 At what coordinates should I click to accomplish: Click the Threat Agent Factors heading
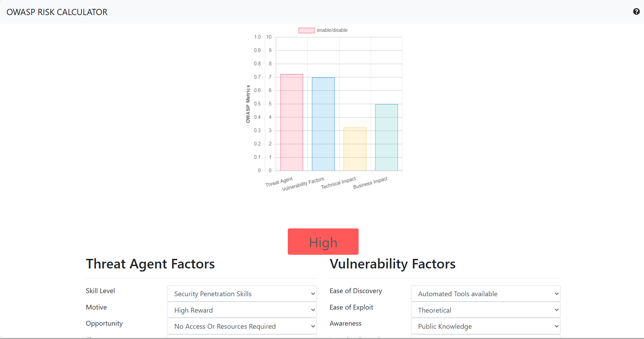(150, 264)
